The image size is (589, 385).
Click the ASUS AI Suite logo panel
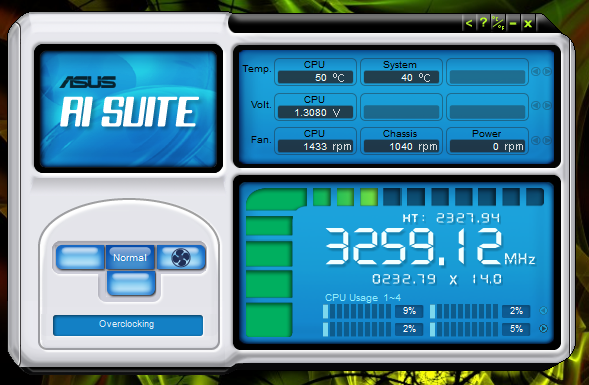(x=128, y=109)
